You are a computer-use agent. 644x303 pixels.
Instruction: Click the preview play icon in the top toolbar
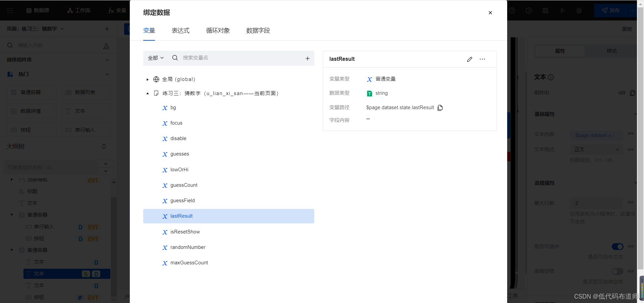pos(562,10)
